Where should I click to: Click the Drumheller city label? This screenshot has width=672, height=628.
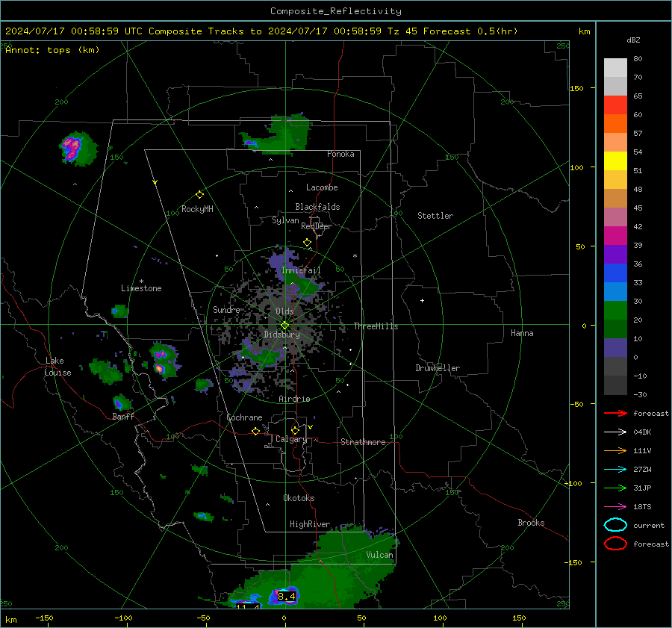[x=438, y=368]
